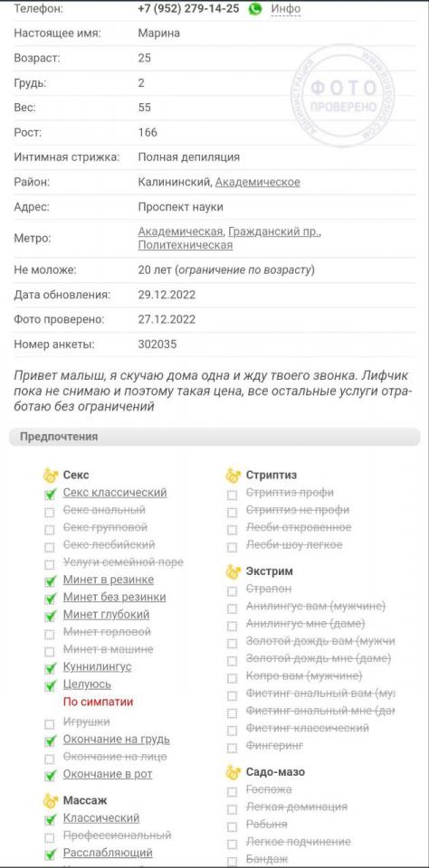Check the Профессиональный massage checkbox
Image resolution: width=429 pixels, height=868 pixels.
click(x=50, y=836)
